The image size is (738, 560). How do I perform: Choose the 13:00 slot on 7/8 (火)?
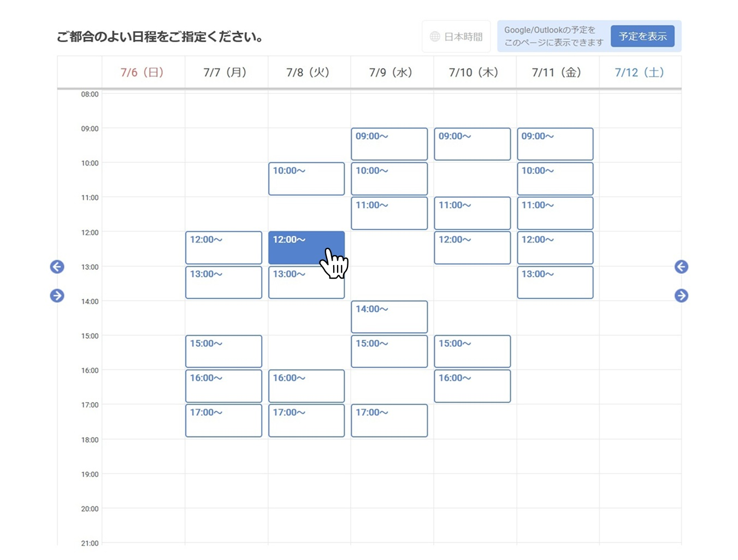click(x=306, y=282)
